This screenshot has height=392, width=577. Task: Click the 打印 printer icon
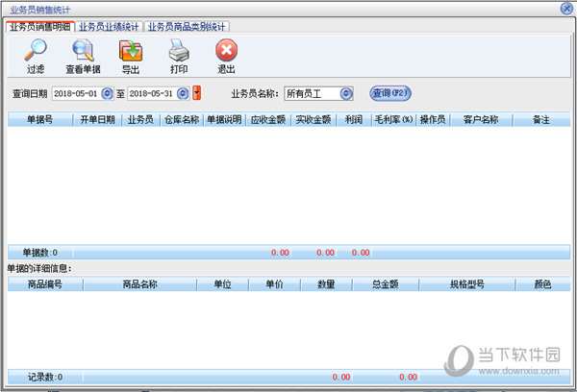[x=179, y=50]
